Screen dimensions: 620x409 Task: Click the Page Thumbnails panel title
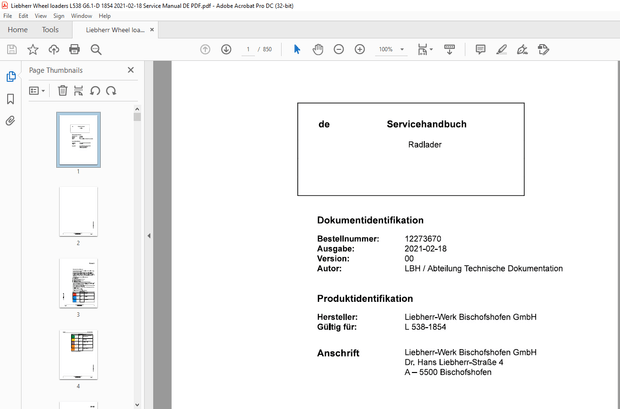[x=56, y=70]
